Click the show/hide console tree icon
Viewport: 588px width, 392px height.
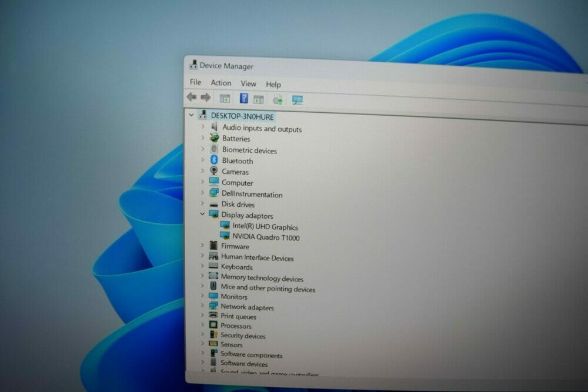click(x=225, y=99)
